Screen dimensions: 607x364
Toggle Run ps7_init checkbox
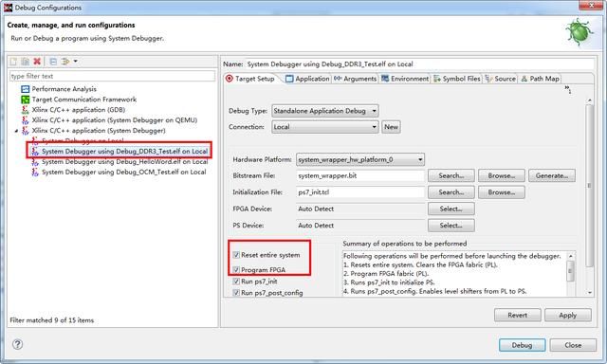pyautogui.click(x=236, y=282)
